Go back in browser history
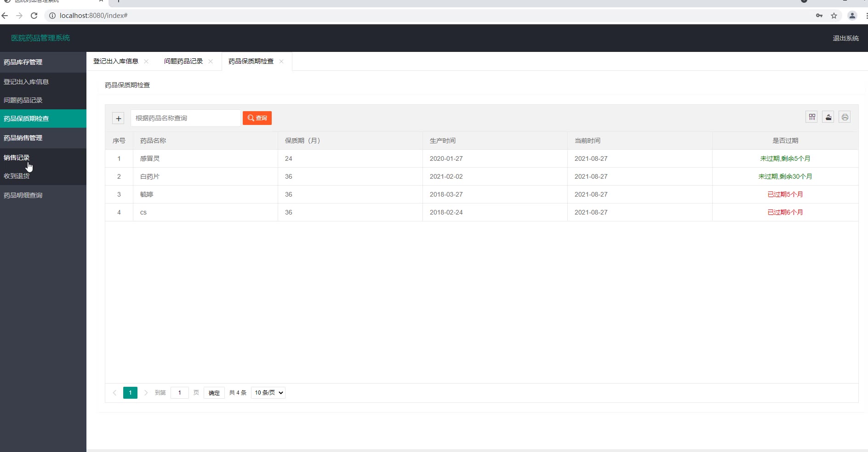 [5, 16]
